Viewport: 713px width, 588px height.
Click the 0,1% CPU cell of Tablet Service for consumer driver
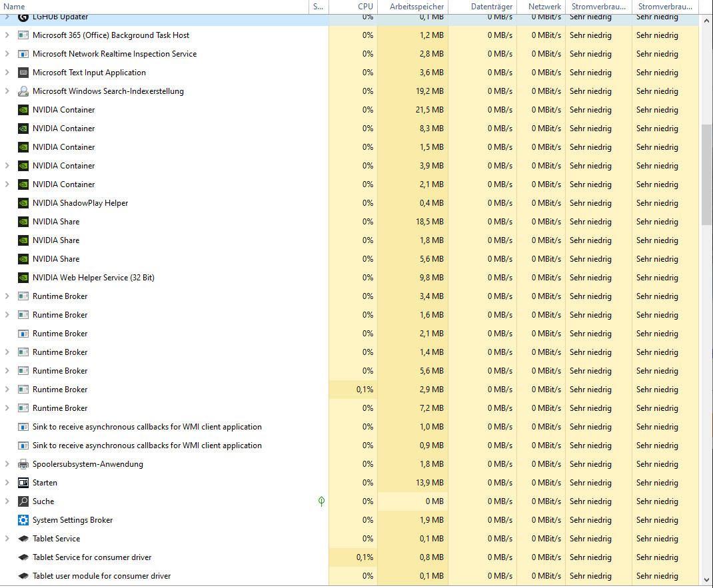pos(353,557)
